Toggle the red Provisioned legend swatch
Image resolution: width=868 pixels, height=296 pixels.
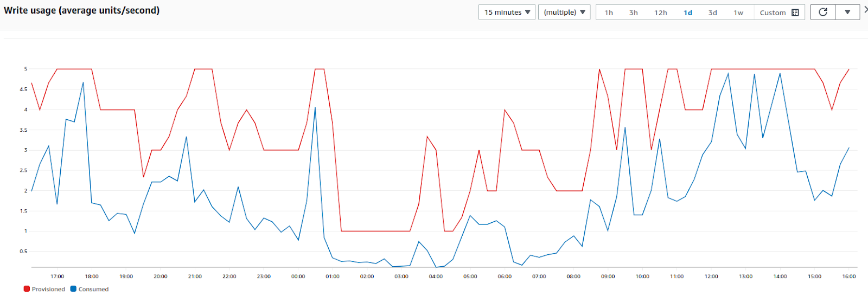27,289
